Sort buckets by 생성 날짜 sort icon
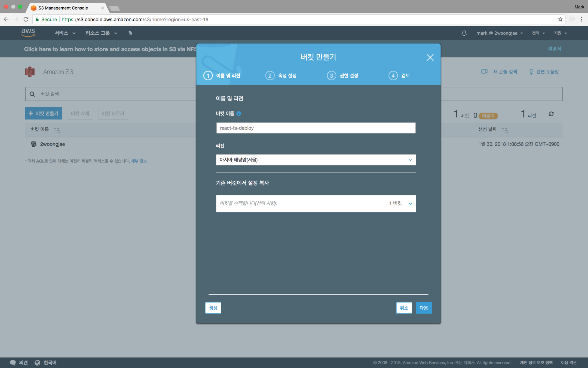This screenshot has width=588, height=368. [505, 130]
